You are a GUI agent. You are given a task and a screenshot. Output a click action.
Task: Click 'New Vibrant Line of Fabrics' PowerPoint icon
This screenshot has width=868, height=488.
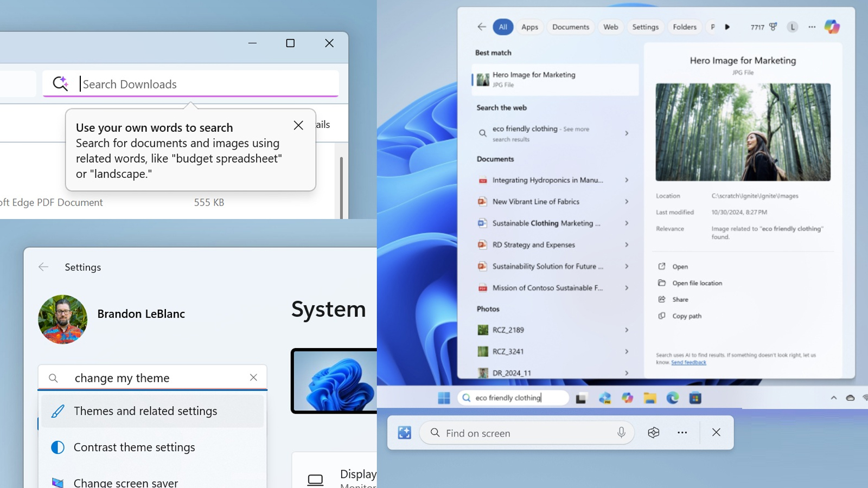tap(482, 202)
